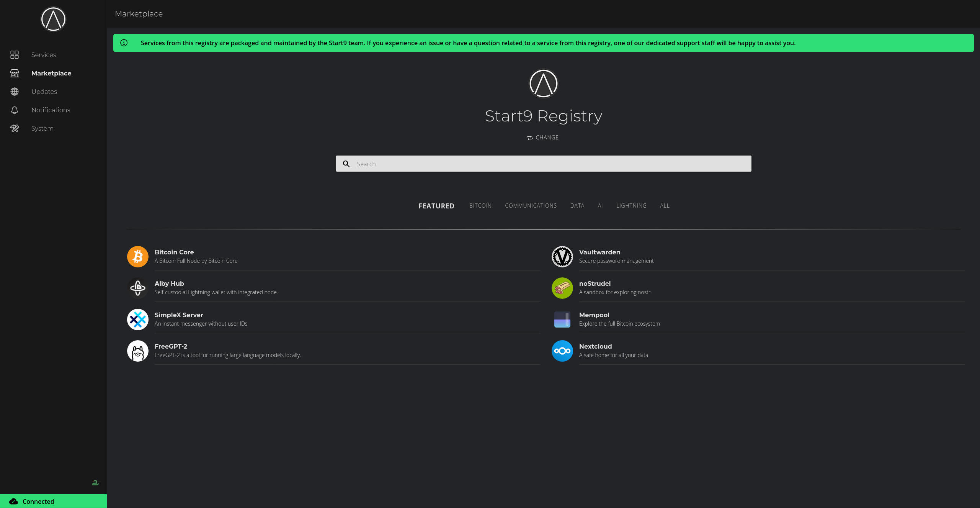Image resolution: width=980 pixels, height=508 pixels.
Task: Switch to the AI category tab
Action: click(x=600, y=206)
